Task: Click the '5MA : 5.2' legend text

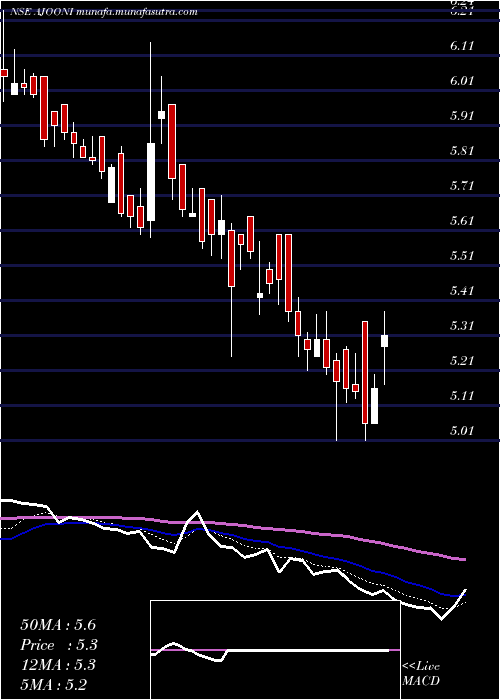Action: click(54, 684)
